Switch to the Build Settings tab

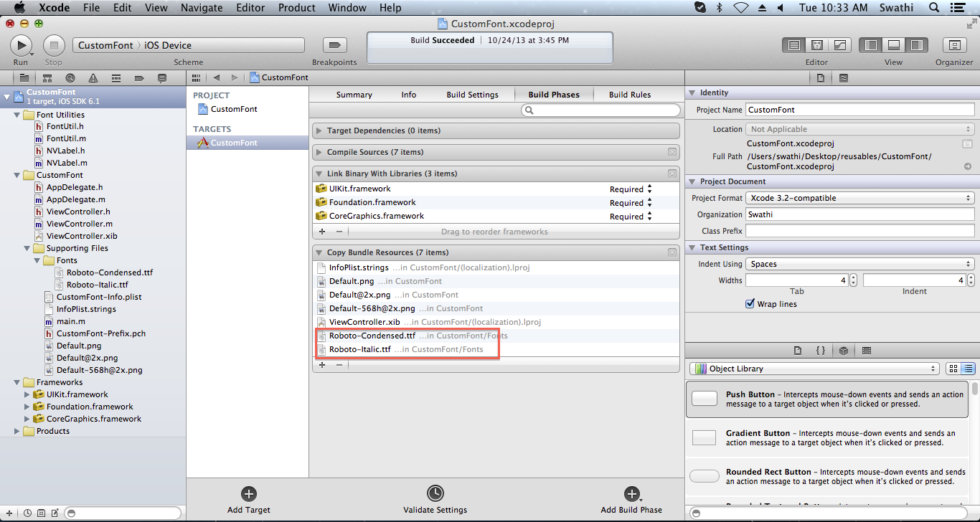pos(472,95)
